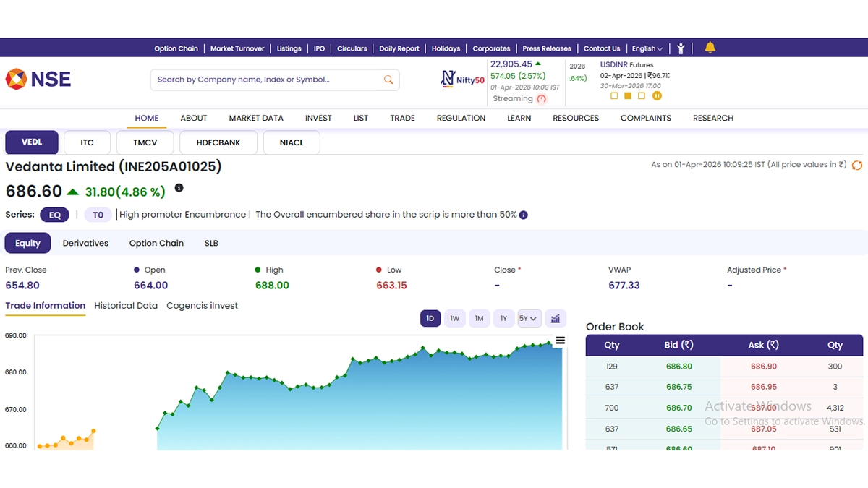Click the info icon after encumbered share notice
Image resolution: width=868 pixels, height=488 pixels.
tap(524, 215)
